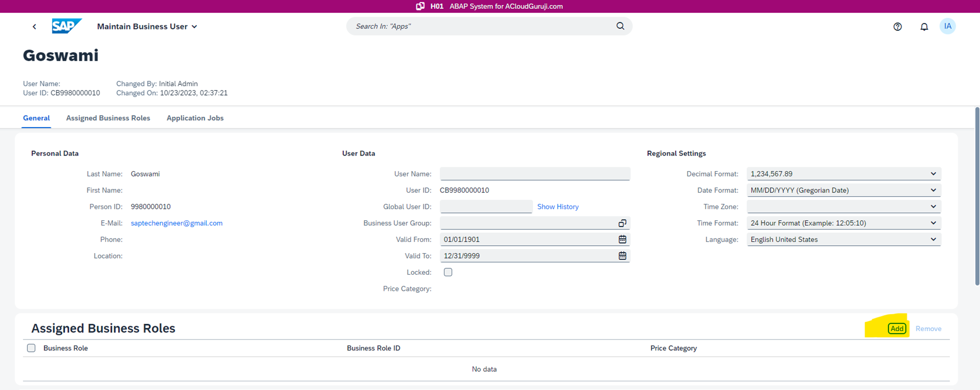The width and height of the screenshot is (980, 390).
Task: Expand the Time Zone dropdown
Action: tap(933, 207)
